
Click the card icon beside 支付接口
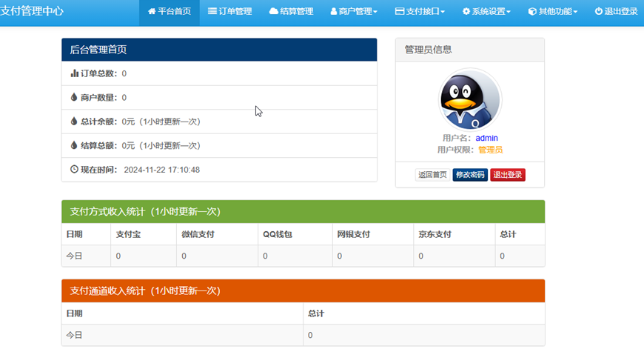click(x=400, y=11)
